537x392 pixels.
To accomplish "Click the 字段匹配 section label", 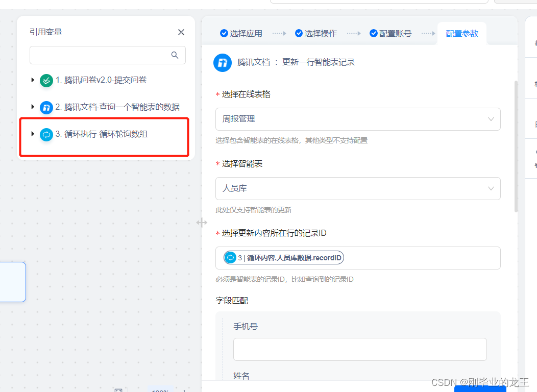I will tap(232, 301).
